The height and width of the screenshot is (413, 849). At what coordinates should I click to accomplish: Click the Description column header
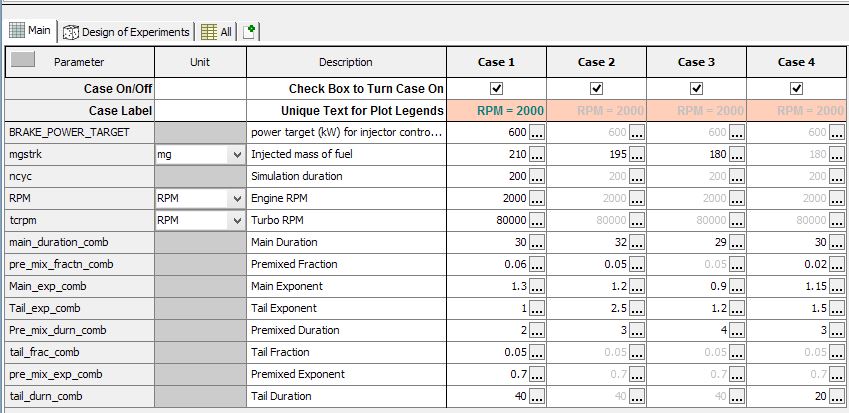346,62
